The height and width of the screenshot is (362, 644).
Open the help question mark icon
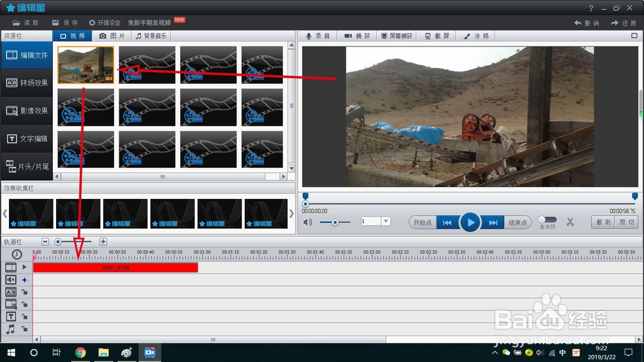pyautogui.click(x=591, y=8)
